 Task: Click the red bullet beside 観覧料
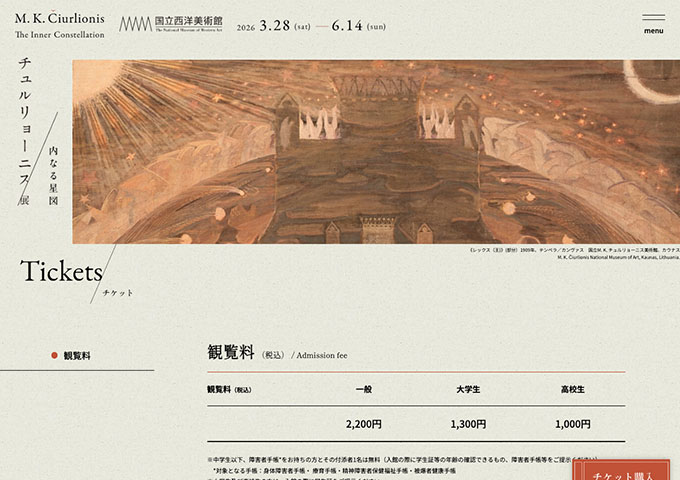(x=55, y=356)
